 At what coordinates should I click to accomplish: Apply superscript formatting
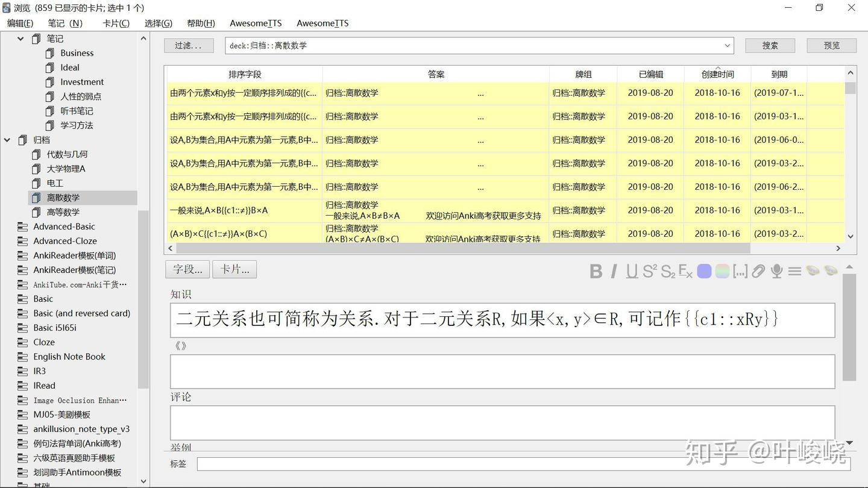[649, 272]
